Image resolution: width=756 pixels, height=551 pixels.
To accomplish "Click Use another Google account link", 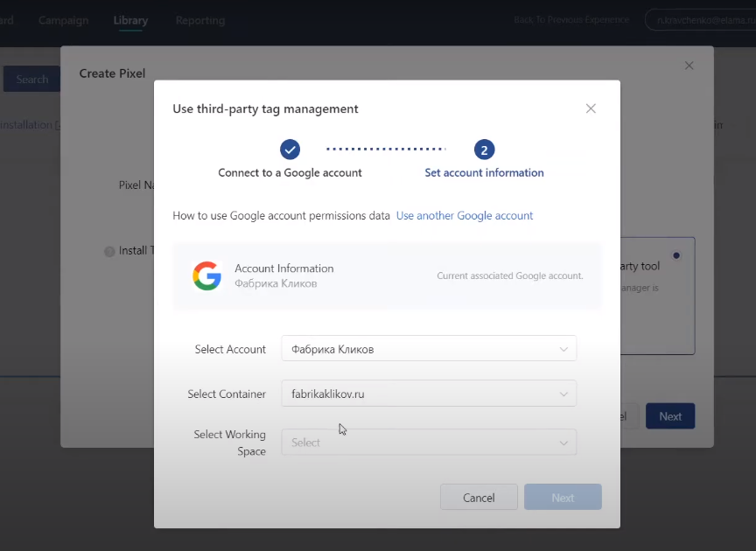I will click(465, 215).
